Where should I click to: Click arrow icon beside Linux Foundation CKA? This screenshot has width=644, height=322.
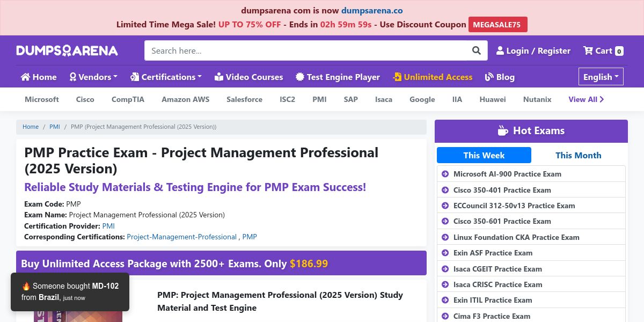[x=445, y=237]
